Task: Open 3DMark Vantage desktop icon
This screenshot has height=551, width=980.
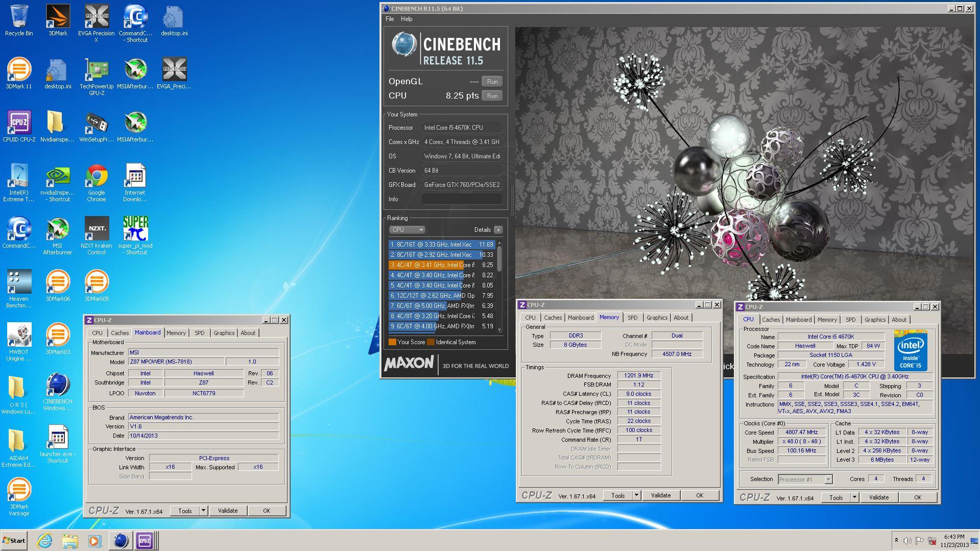Action: pos(19,497)
